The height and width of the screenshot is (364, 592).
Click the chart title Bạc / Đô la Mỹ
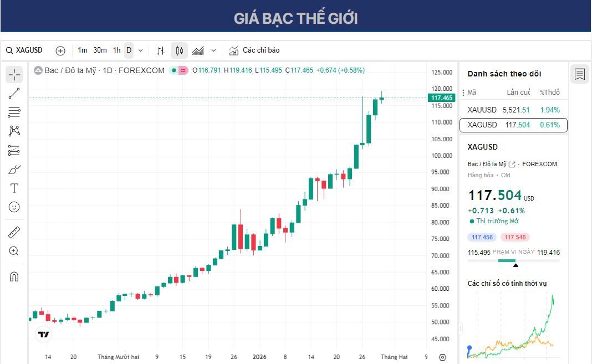[70, 70]
